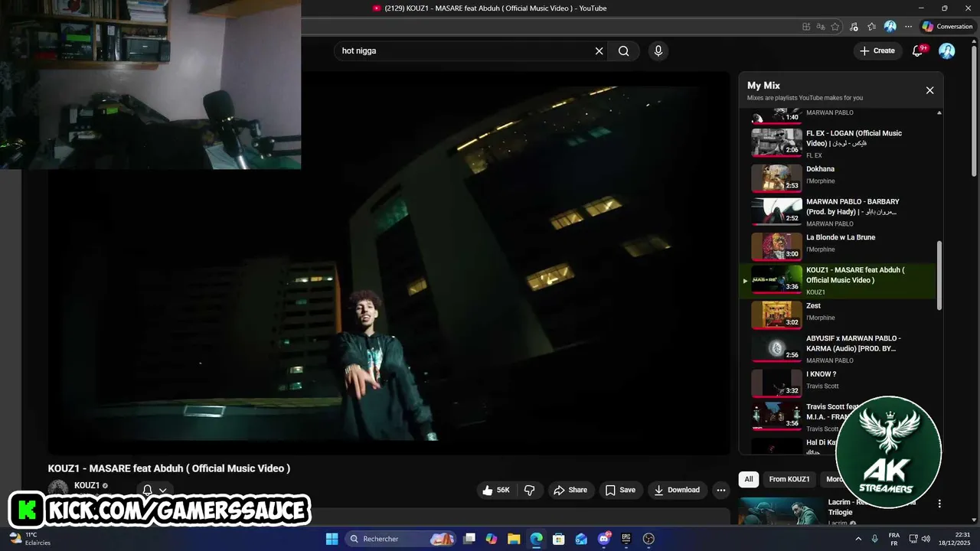Open the Windows Start menu
Viewport: 980px width, 551px height.
[332, 539]
